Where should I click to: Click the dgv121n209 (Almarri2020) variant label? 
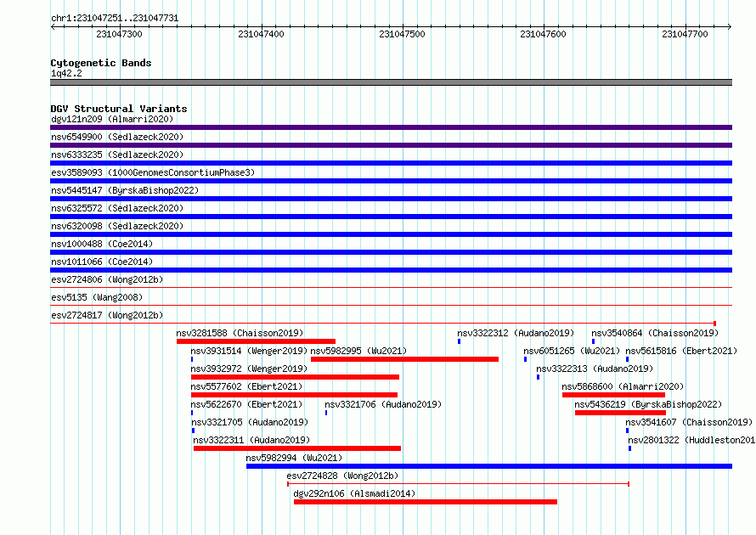click(112, 119)
